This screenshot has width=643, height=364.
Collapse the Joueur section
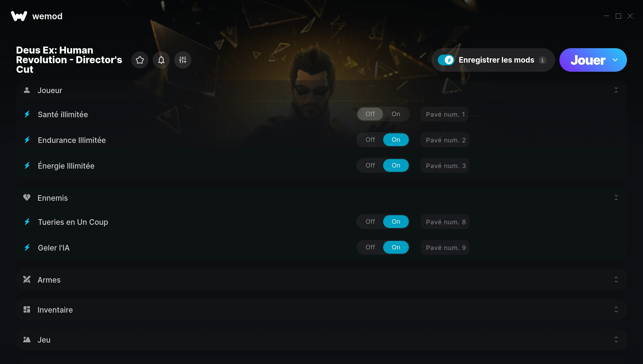(616, 90)
